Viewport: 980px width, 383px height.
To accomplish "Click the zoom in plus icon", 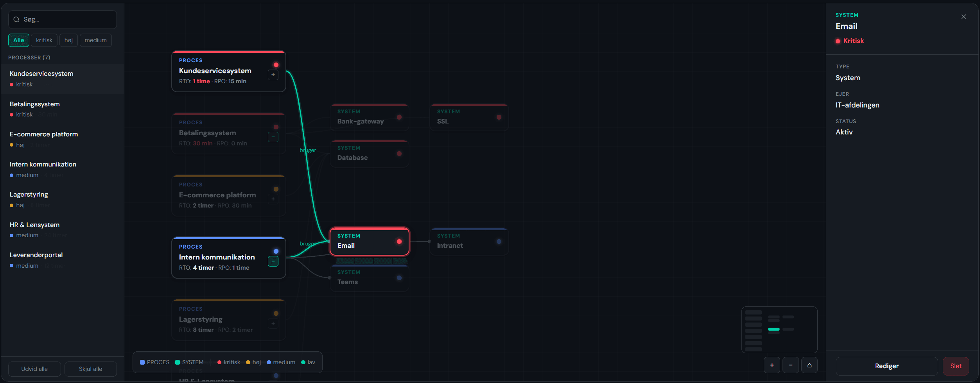I will click(x=772, y=365).
